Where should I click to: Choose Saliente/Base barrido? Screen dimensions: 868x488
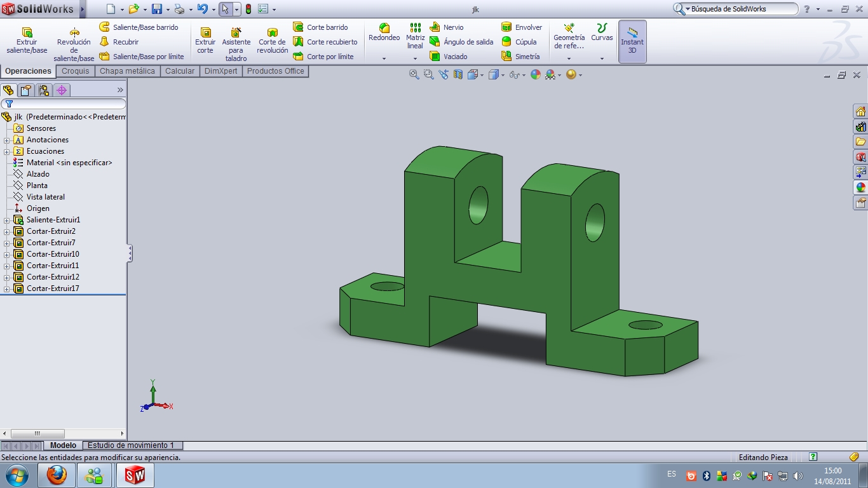[139, 27]
